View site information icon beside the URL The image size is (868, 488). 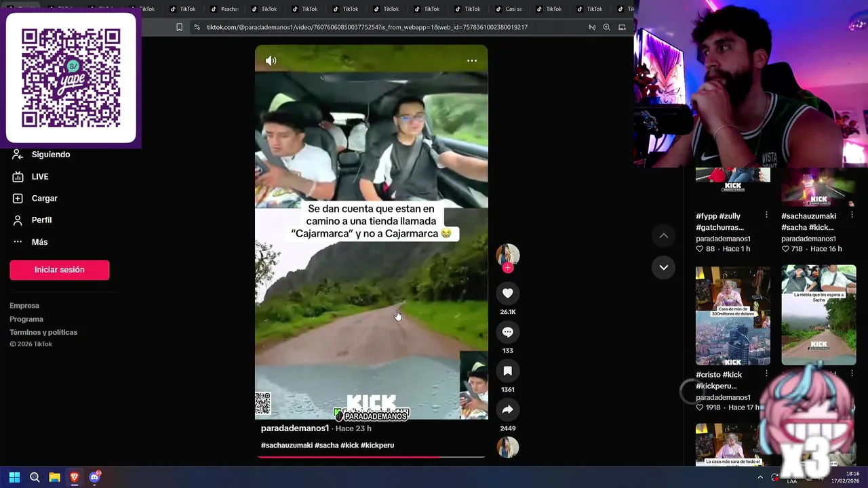[197, 27]
